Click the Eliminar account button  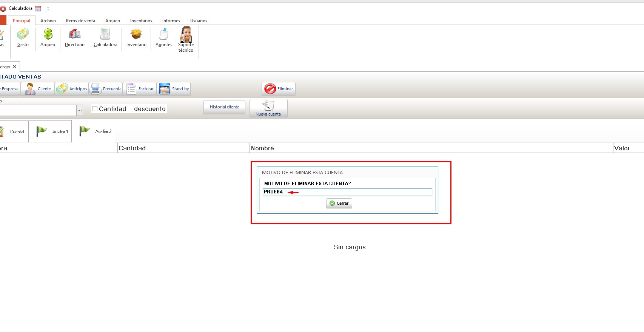(x=279, y=89)
